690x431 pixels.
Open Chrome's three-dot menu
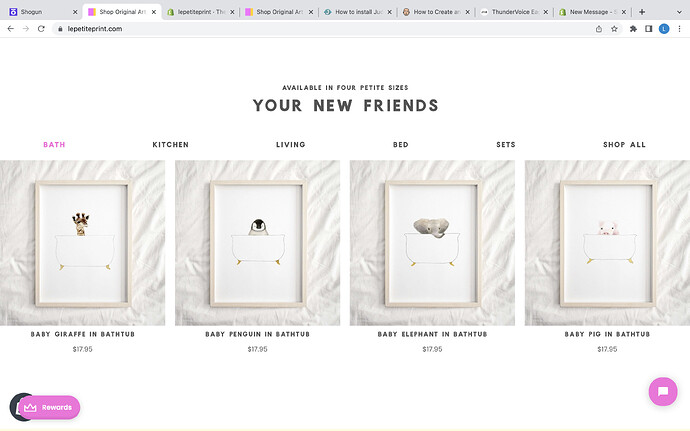(679, 29)
